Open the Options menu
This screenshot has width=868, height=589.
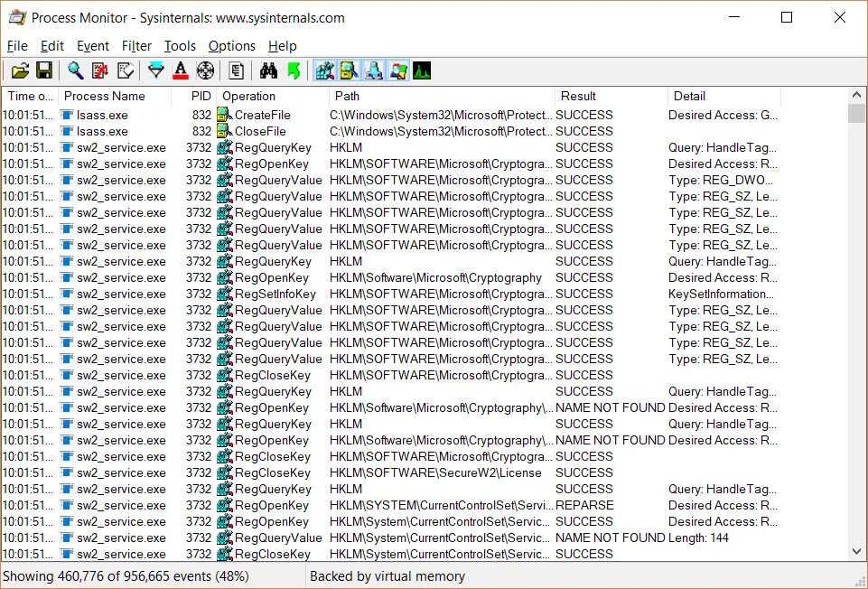(x=231, y=46)
